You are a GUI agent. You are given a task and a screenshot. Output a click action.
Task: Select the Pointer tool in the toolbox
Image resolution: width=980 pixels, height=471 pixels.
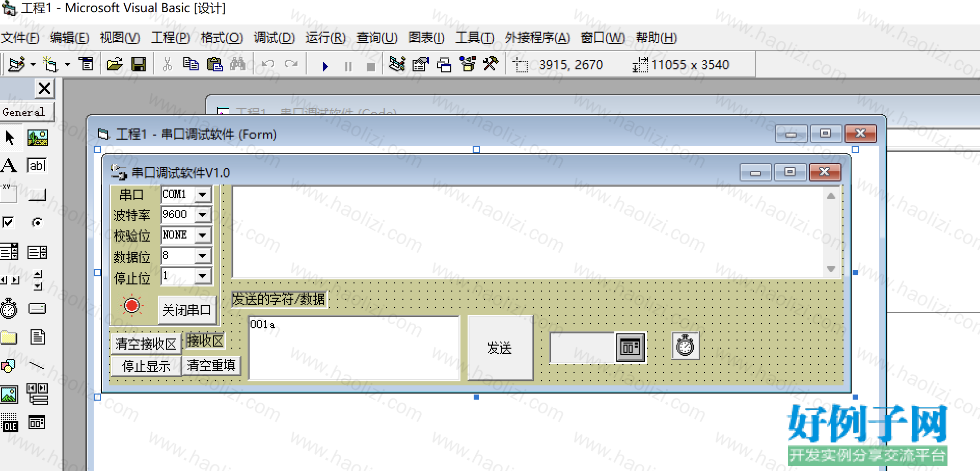9,138
